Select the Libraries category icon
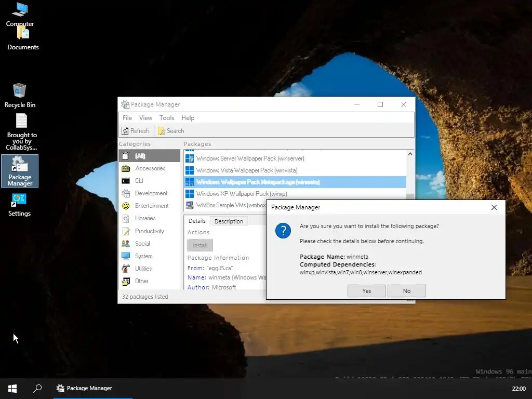This screenshot has width=532, height=399. (126, 218)
